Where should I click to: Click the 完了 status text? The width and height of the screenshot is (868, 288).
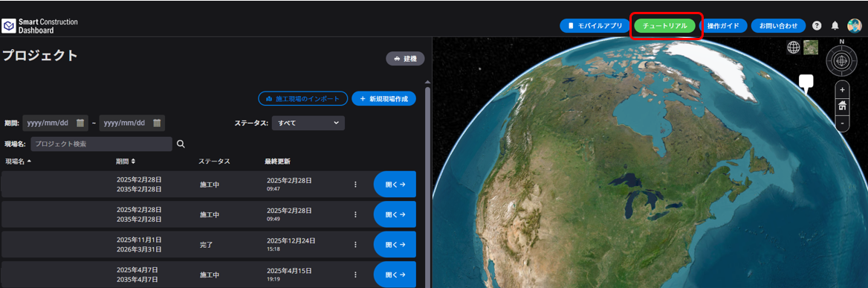(x=207, y=245)
